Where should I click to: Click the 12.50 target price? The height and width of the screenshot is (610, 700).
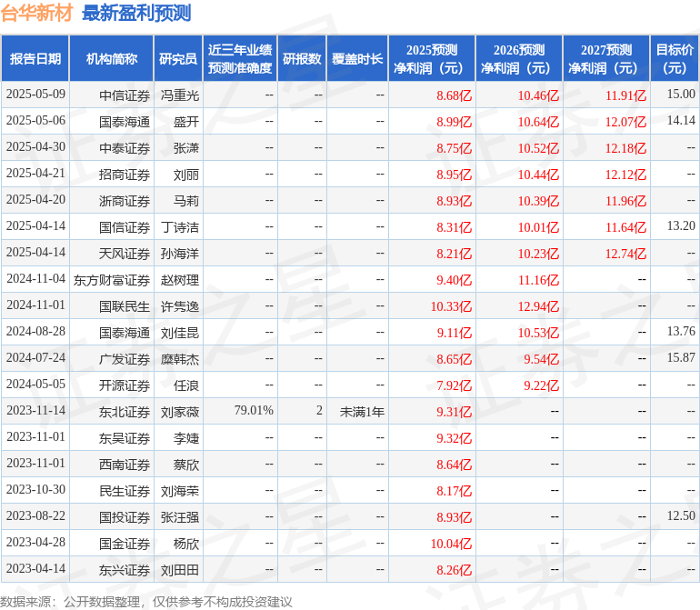(681, 515)
